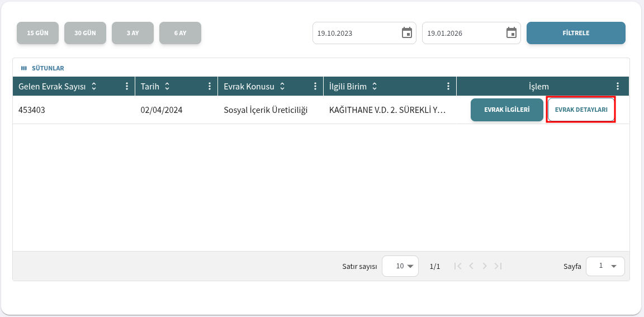Image resolution: width=644 pixels, height=317 pixels.
Task: Open Tarih column three-dot menu
Action: click(210, 86)
